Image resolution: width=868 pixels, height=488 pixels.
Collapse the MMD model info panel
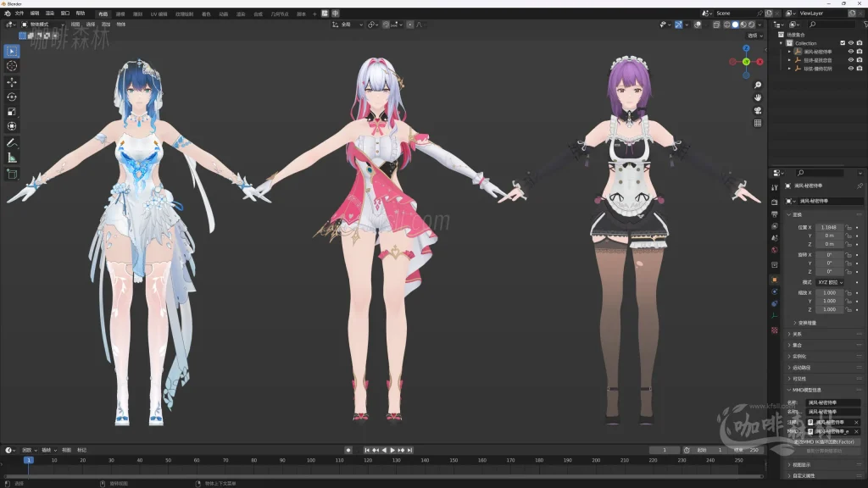pos(824,390)
